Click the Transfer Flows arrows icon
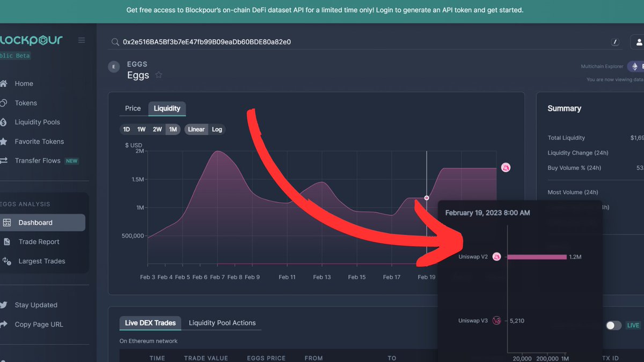644x362 pixels. (x=4, y=161)
